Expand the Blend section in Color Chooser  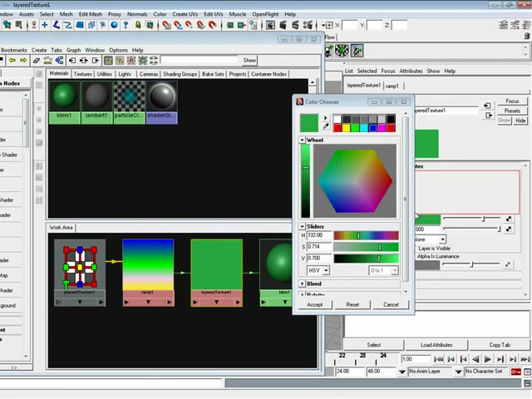point(302,283)
